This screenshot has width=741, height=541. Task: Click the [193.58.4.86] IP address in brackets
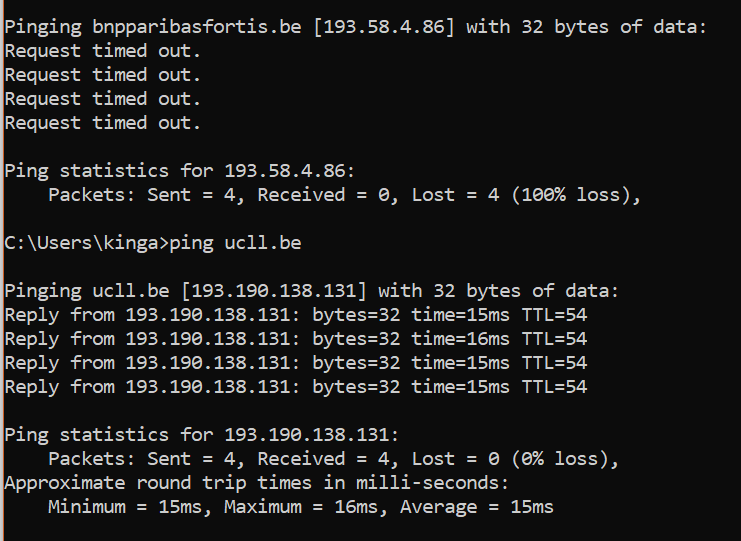pyautogui.click(x=383, y=26)
